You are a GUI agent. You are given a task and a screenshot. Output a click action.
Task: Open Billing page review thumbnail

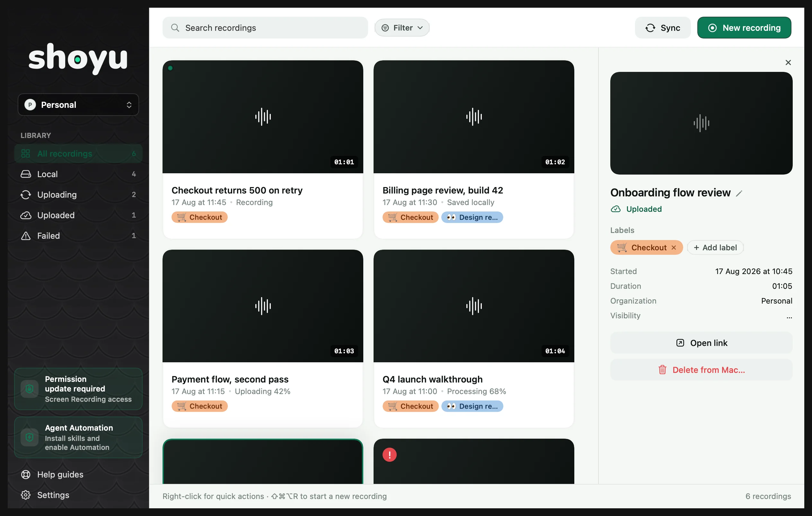(x=474, y=117)
